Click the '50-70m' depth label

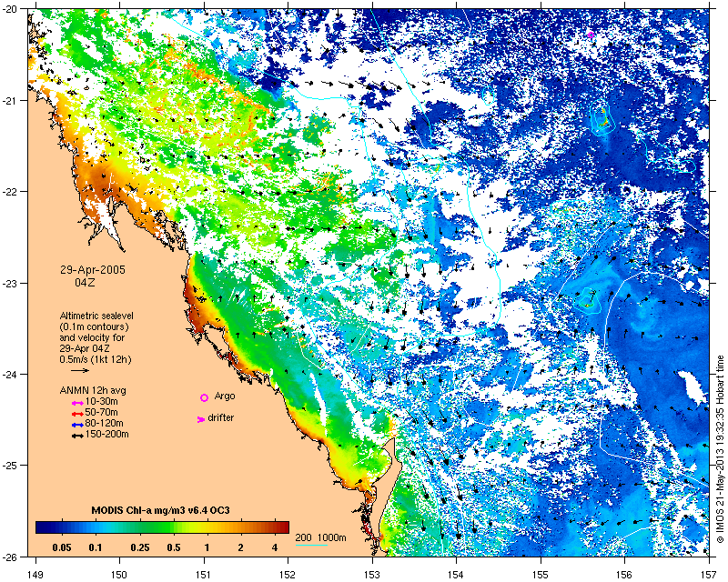pyautogui.click(x=102, y=413)
